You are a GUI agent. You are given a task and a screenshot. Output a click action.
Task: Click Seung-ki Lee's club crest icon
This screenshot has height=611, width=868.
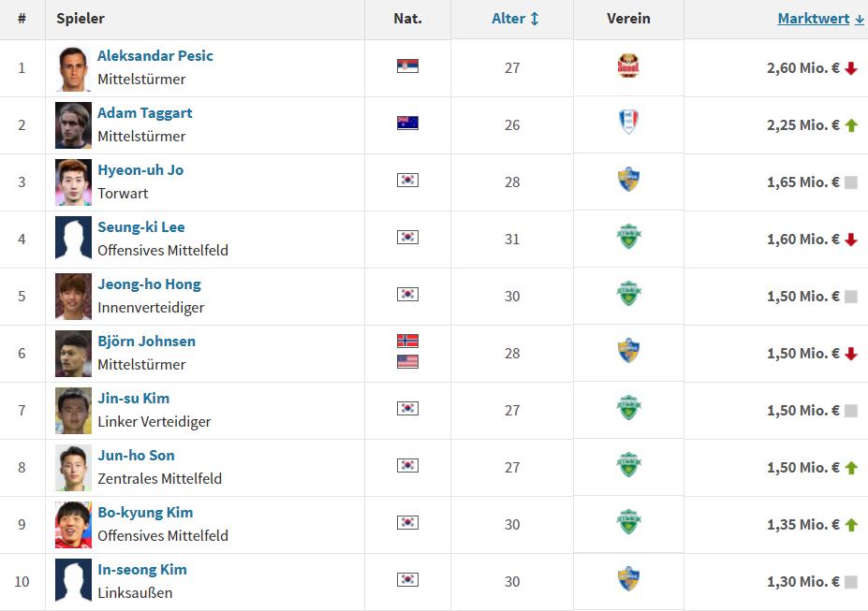pos(628,237)
